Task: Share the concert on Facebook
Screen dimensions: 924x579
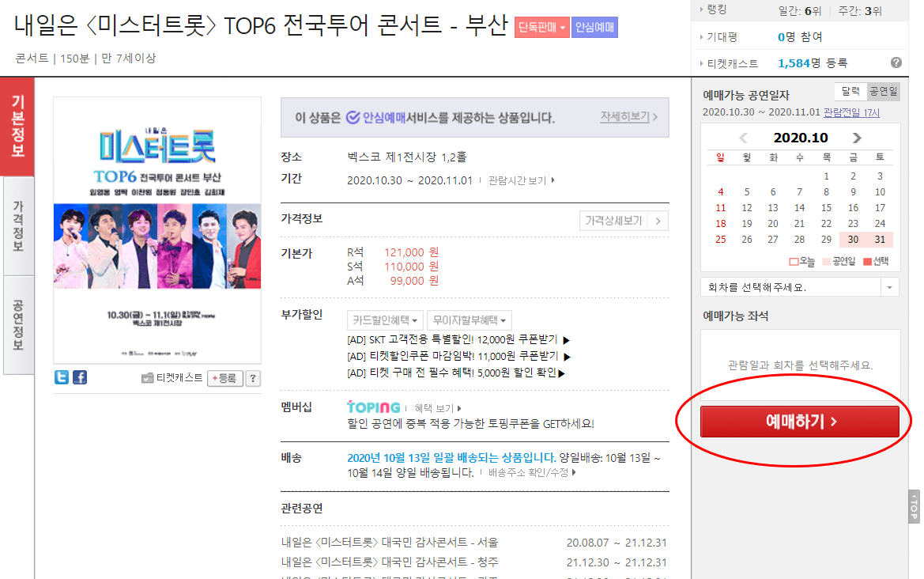Action: 80,377
